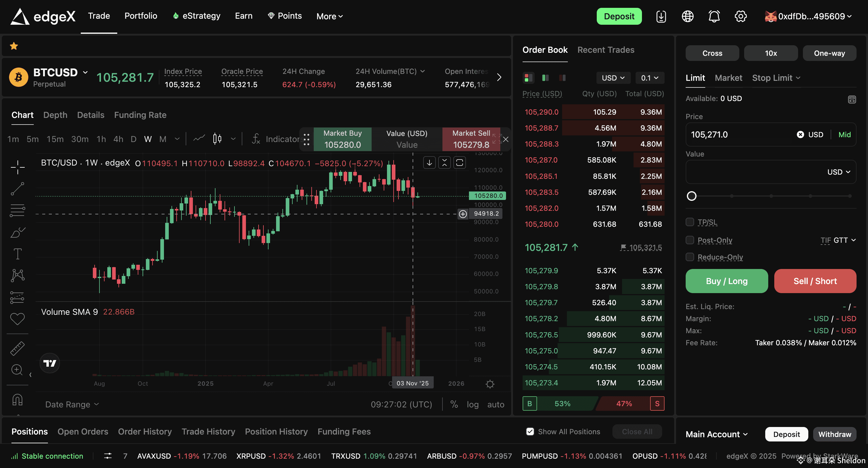868x468 pixels.
Task: Select the ruler measure tool
Action: pyautogui.click(x=17, y=349)
